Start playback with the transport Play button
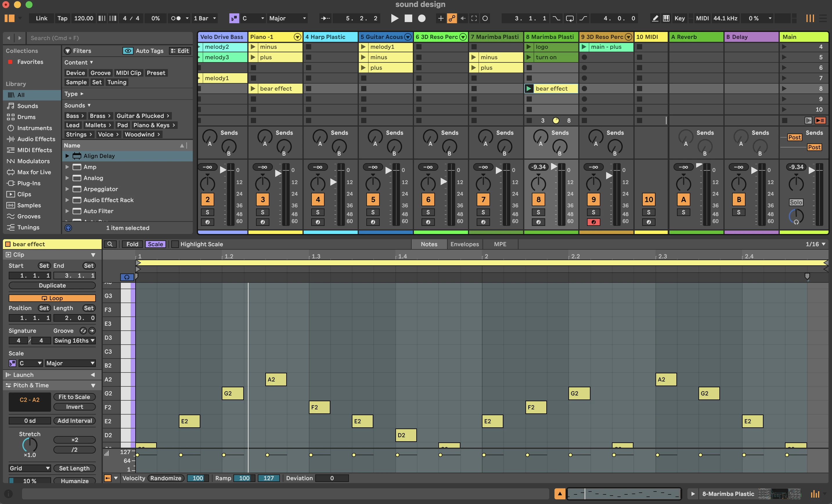The width and height of the screenshot is (832, 504). coord(395,18)
